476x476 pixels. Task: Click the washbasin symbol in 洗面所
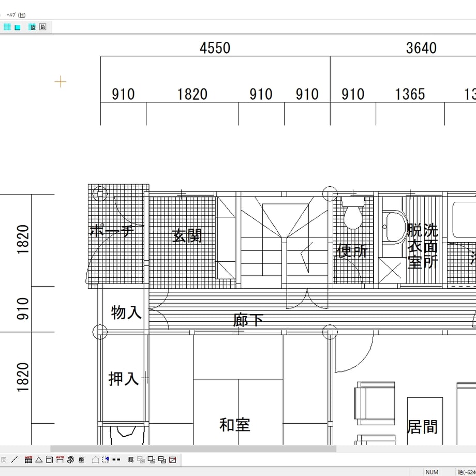(394, 227)
